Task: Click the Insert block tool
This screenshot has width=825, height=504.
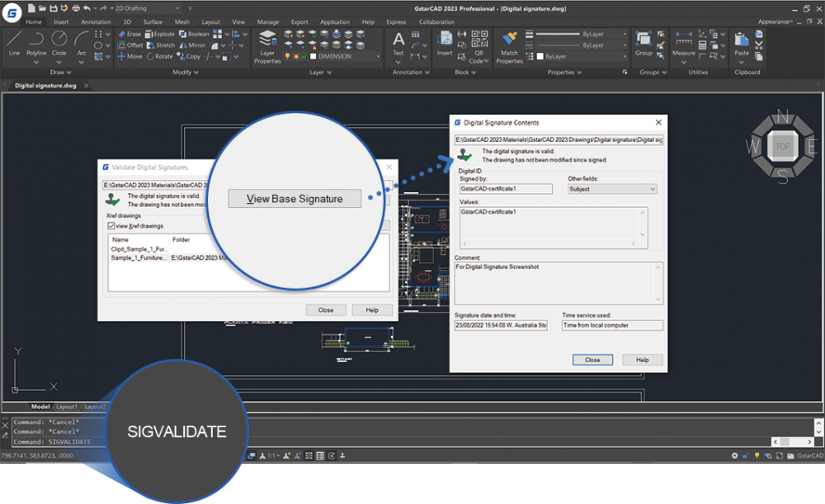Action: click(x=445, y=43)
